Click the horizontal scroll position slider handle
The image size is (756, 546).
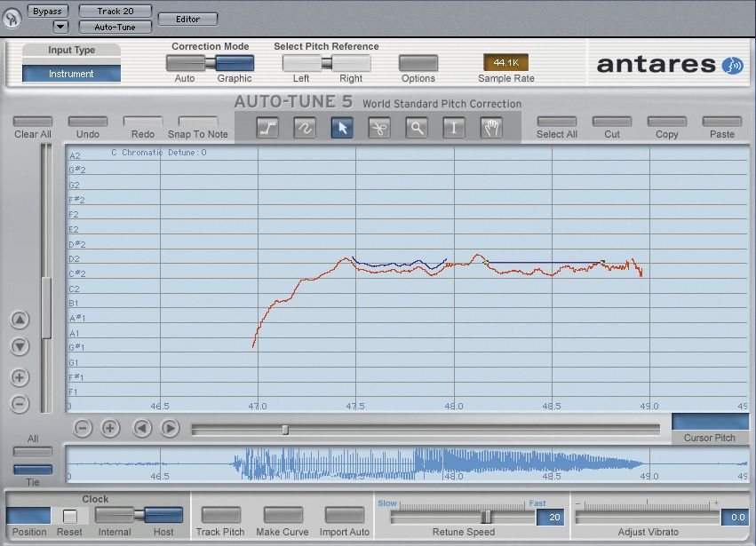coord(285,430)
